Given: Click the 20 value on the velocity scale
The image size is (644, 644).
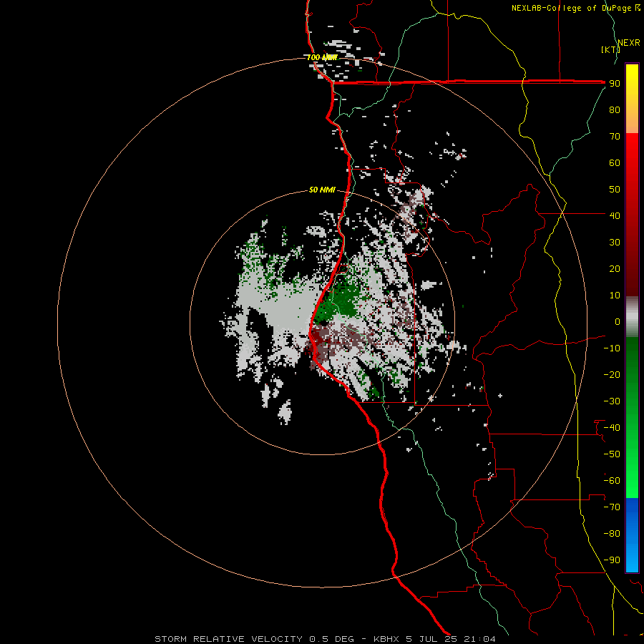Looking at the screenshot, I should (615, 268).
